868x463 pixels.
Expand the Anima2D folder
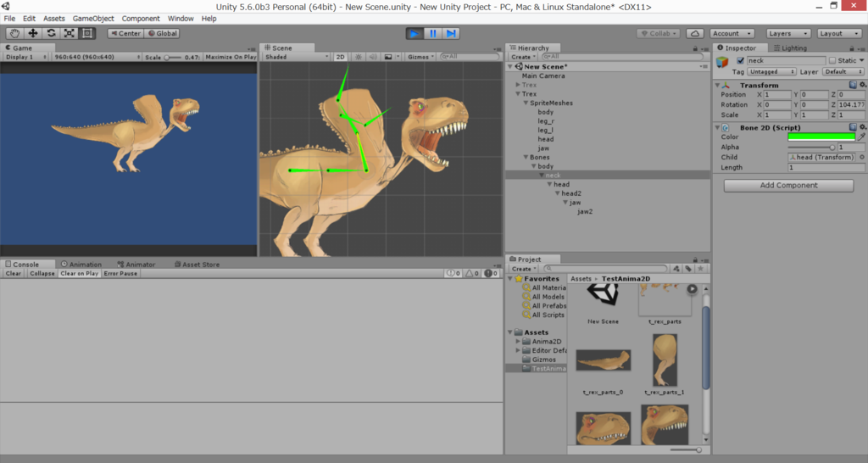tap(518, 342)
